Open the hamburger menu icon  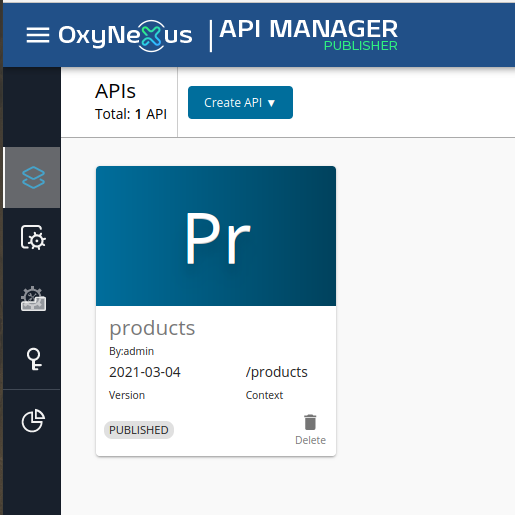38,35
